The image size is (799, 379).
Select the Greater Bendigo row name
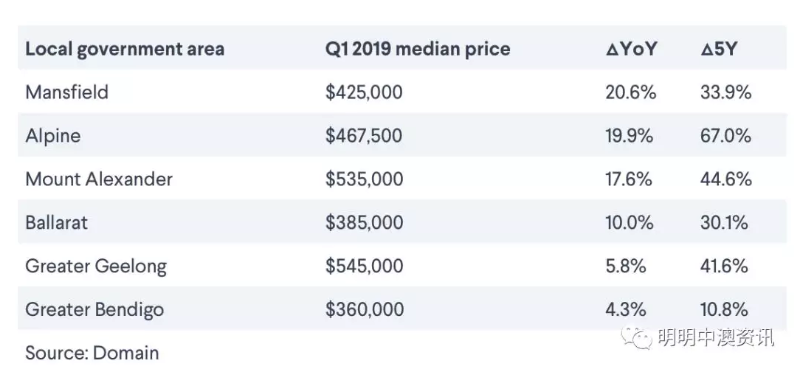click(x=95, y=310)
